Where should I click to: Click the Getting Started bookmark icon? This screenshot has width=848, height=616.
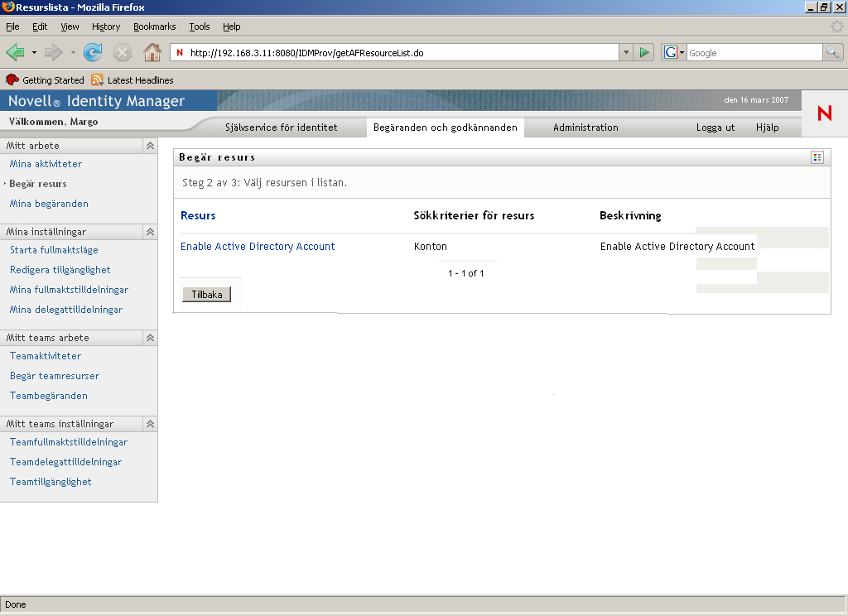(12, 80)
